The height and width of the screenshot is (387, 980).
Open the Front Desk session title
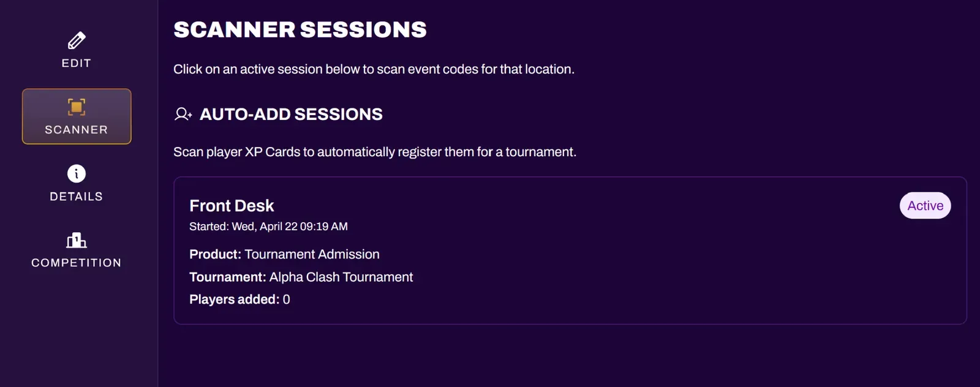point(232,206)
